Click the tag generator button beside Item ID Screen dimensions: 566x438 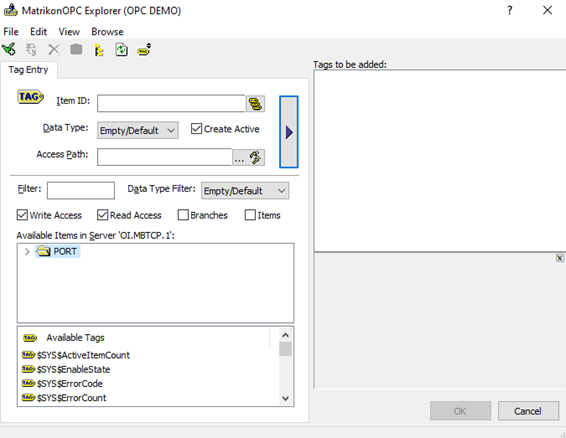pyautogui.click(x=255, y=104)
